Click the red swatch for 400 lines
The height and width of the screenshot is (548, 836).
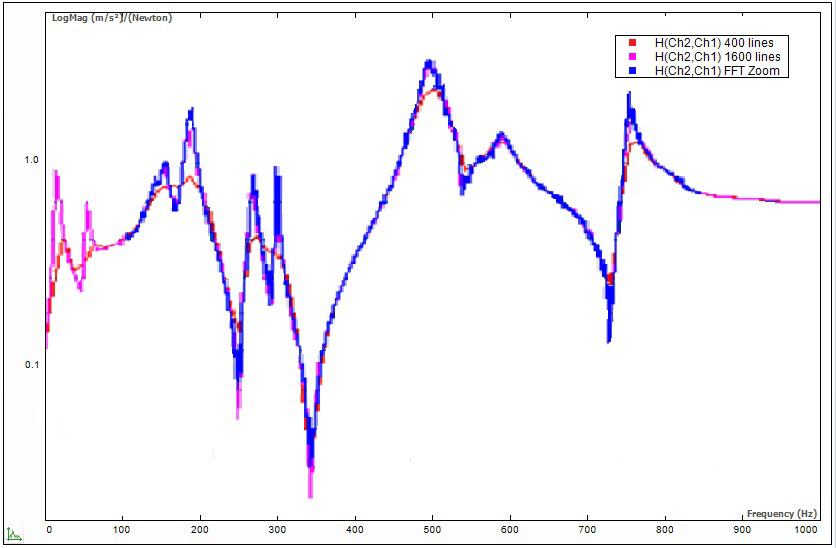632,43
